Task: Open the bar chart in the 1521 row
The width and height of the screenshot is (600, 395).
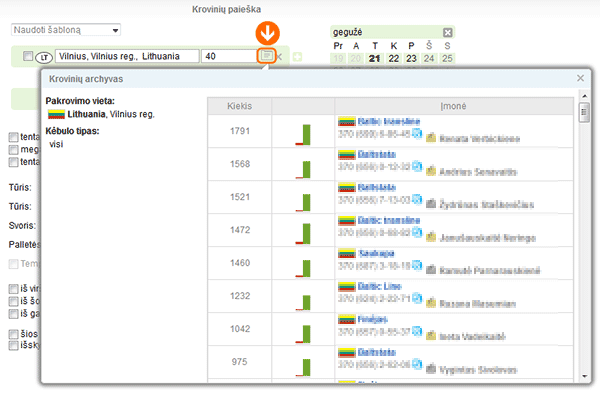Action: [303, 202]
